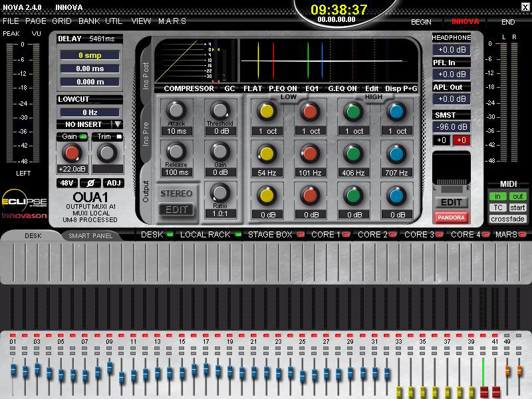
Task: Toggle P.EQ ON
Action: click(283, 88)
